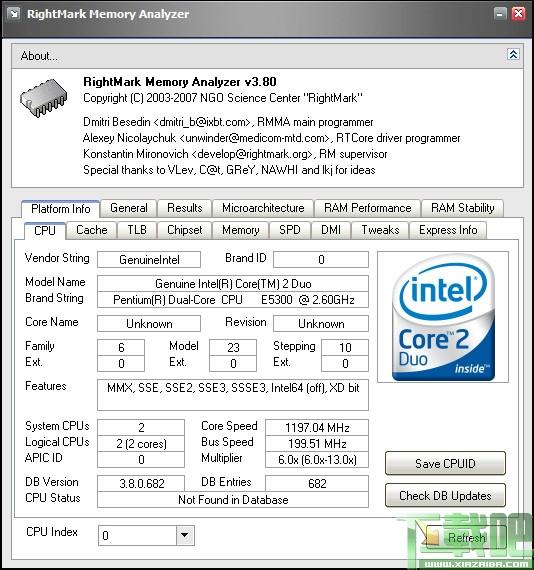Click DB Version value 3.8.0.682
534x570 pixels.
141,483
